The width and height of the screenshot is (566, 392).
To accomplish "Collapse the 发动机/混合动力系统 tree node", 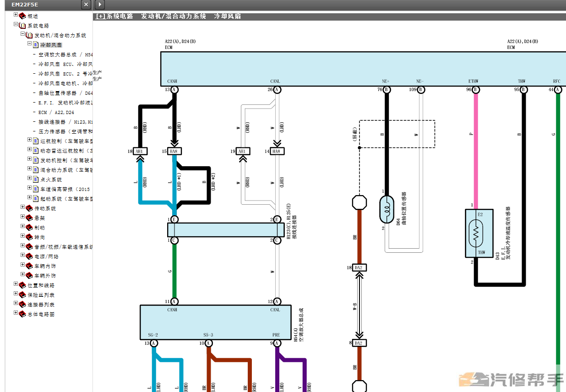I will [x=22, y=34].
